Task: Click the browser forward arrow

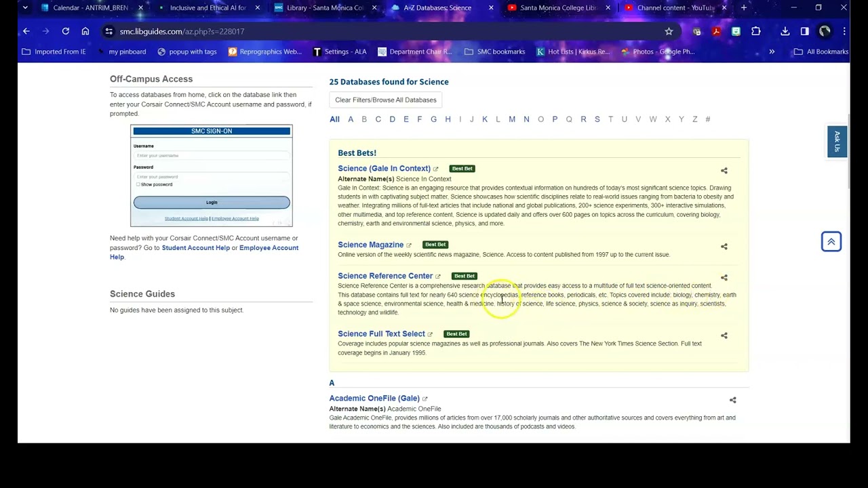Action: pyautogui.click(x=45, y=31)
